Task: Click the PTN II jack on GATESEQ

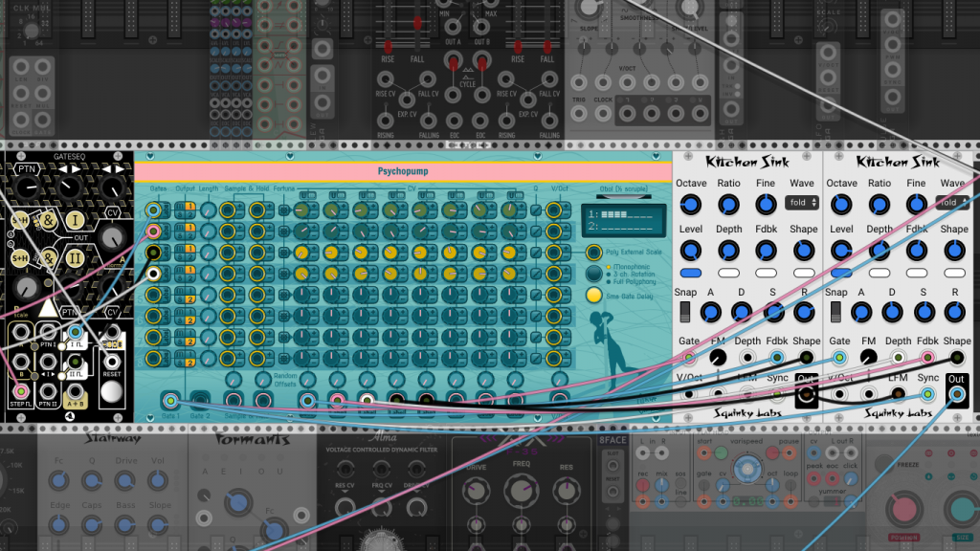Action: click(x=48, y=391)
